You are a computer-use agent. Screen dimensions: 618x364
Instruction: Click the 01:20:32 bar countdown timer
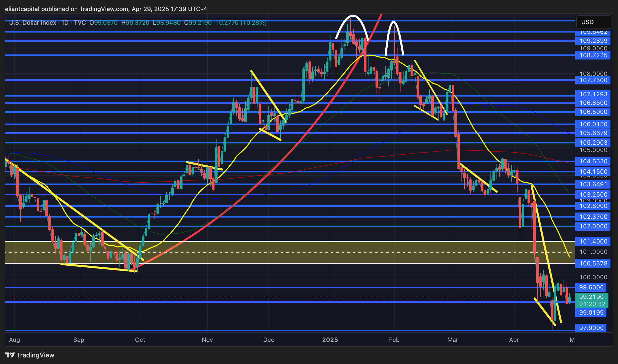coord(592,304)
